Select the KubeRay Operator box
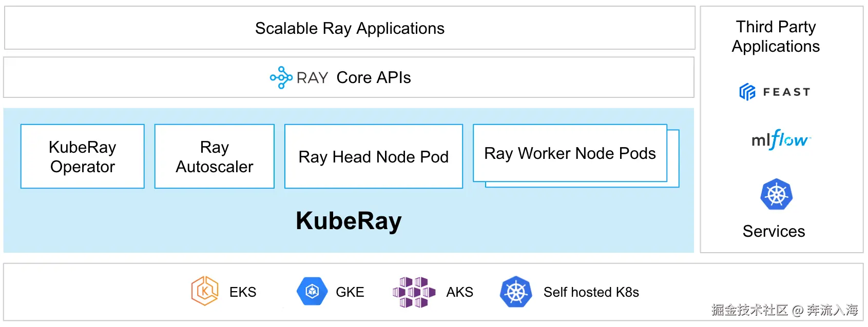 point(83,156)
